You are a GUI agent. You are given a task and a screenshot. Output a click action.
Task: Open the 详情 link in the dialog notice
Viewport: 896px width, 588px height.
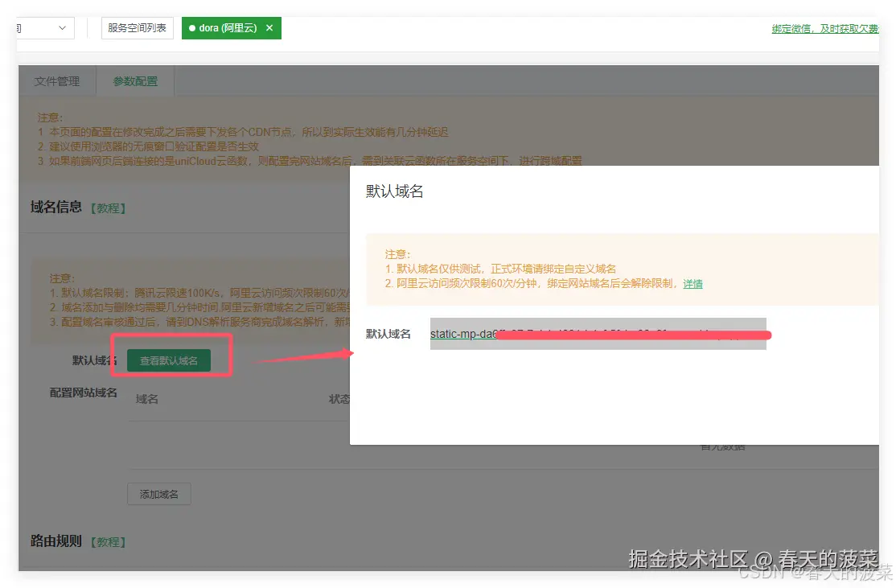(x=693, y=284)
